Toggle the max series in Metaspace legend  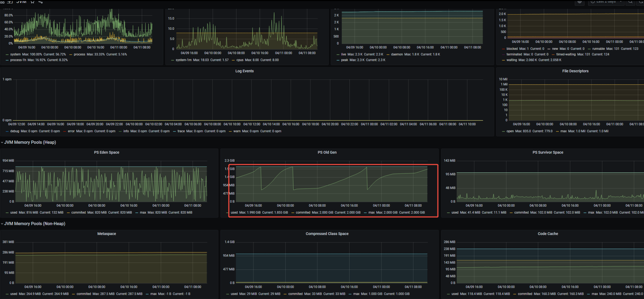click(153, 294)
